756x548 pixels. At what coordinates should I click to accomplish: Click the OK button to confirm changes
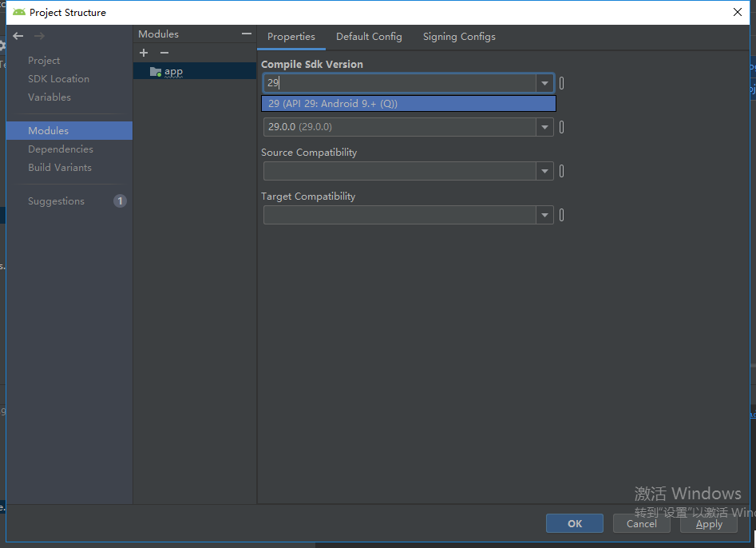[574, 523]
